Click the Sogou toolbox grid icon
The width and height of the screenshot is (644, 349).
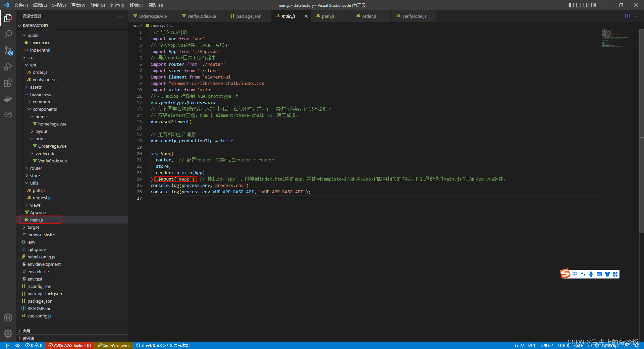(615, 274)
